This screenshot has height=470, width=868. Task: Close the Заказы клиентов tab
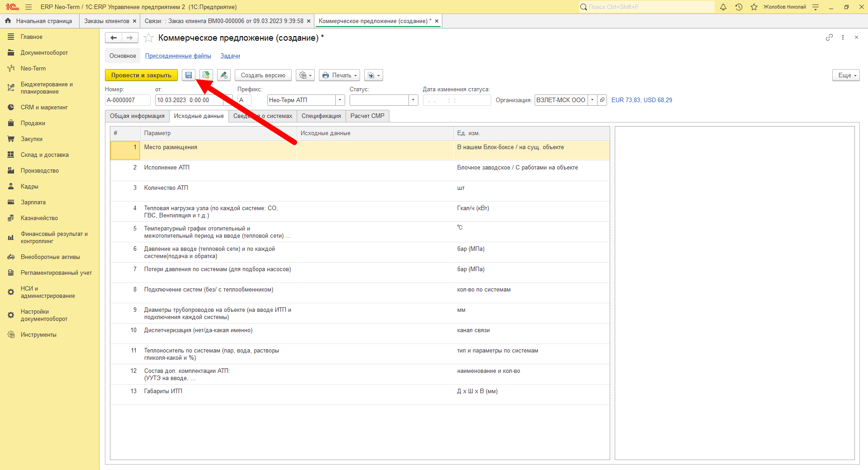[x=134, y=21]
